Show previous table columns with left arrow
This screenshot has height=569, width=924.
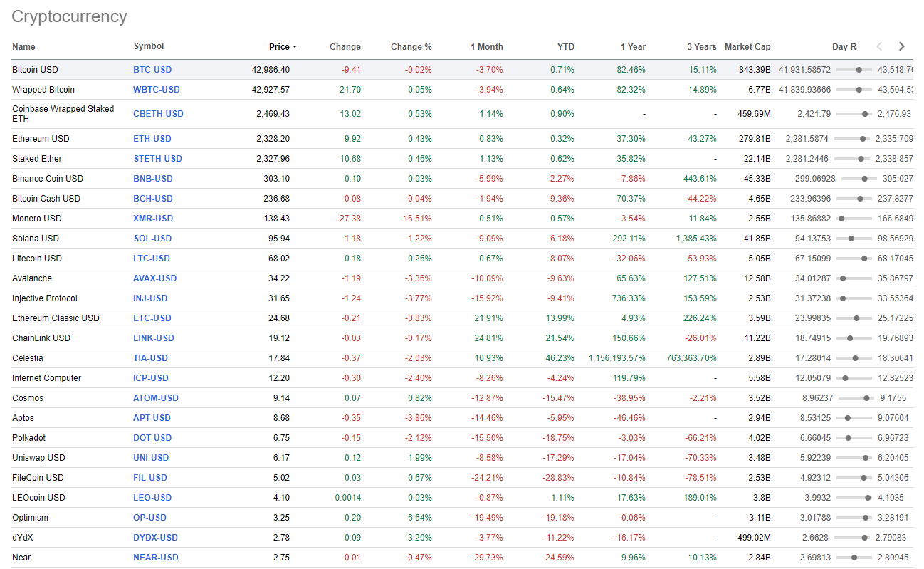click(x=879, y=46)
